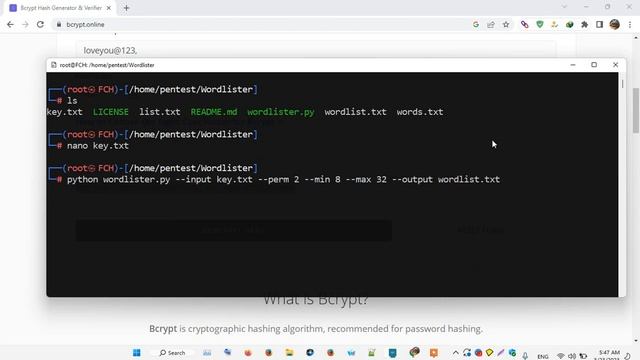Go back with Chrome's back arrow
This screenshot has height=360, width=640.
(x=10, y=24)
